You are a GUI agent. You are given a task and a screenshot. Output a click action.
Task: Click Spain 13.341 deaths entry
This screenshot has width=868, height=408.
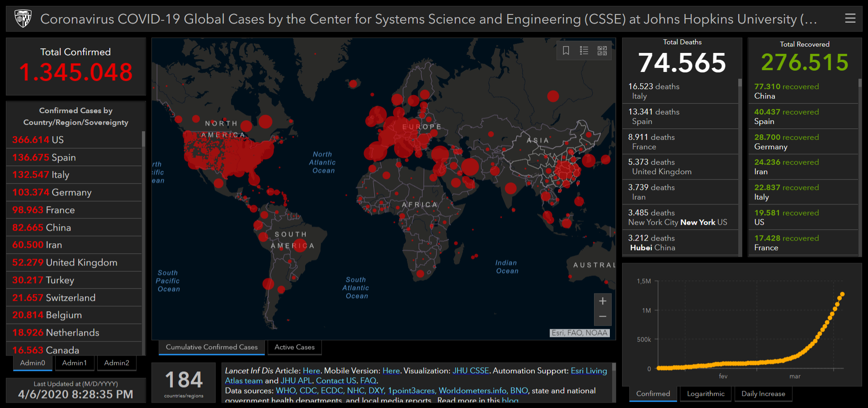pyautogui.click(x=680, y=116)
